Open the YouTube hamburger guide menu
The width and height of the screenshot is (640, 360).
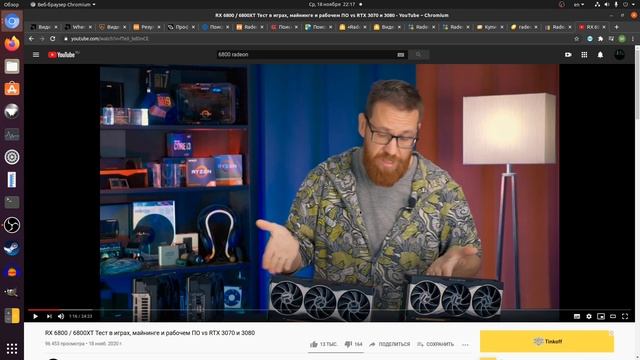pyautogui.click(x=36, y=55)
